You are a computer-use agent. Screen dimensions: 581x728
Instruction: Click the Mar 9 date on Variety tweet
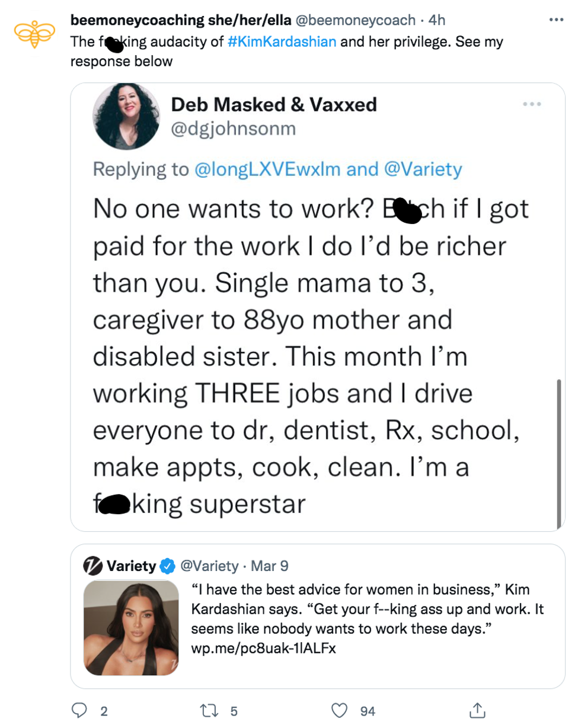coord(270,566)
